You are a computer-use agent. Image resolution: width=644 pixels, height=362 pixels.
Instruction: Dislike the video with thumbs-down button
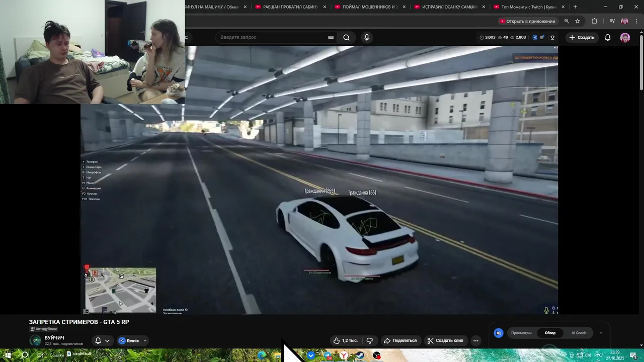(x=370, y=340)
